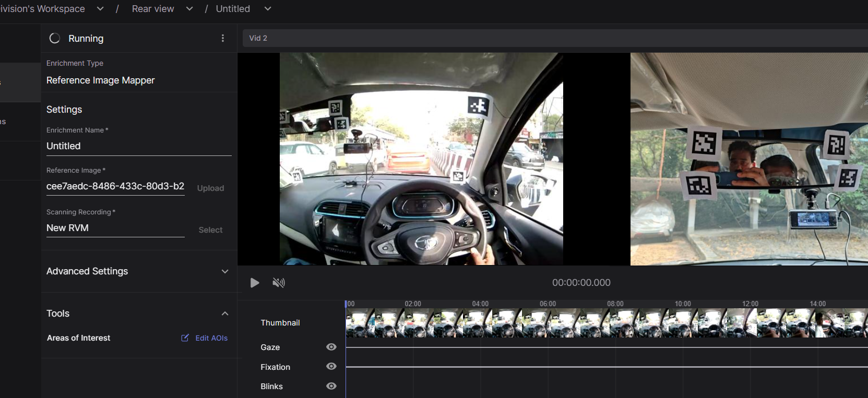The image size is (868, 398).
Task: Select the Vid 2 recording header
Action: (555, 38)
